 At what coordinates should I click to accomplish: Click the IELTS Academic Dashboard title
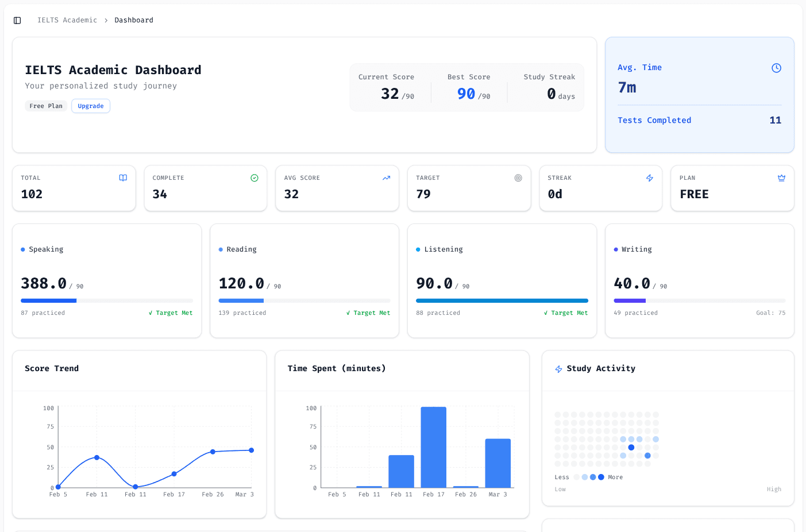pos(113,70)
